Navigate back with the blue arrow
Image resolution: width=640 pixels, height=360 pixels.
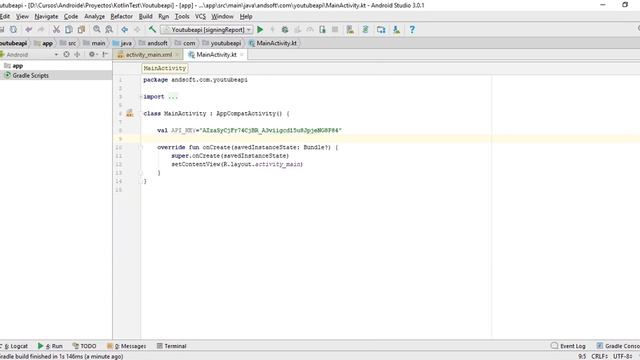(x=124, y=29)
